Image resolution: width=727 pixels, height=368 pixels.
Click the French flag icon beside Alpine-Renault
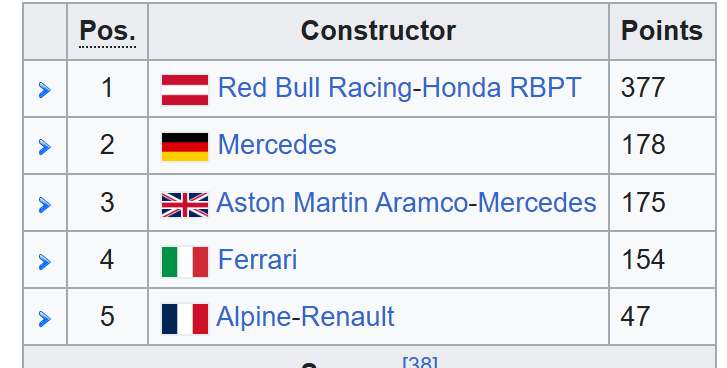click(185, 319)
